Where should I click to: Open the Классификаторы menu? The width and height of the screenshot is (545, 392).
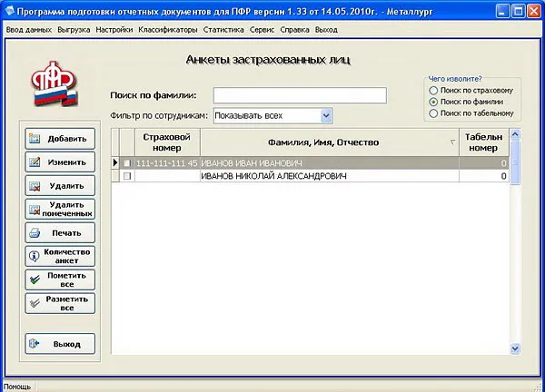[167, 30]
